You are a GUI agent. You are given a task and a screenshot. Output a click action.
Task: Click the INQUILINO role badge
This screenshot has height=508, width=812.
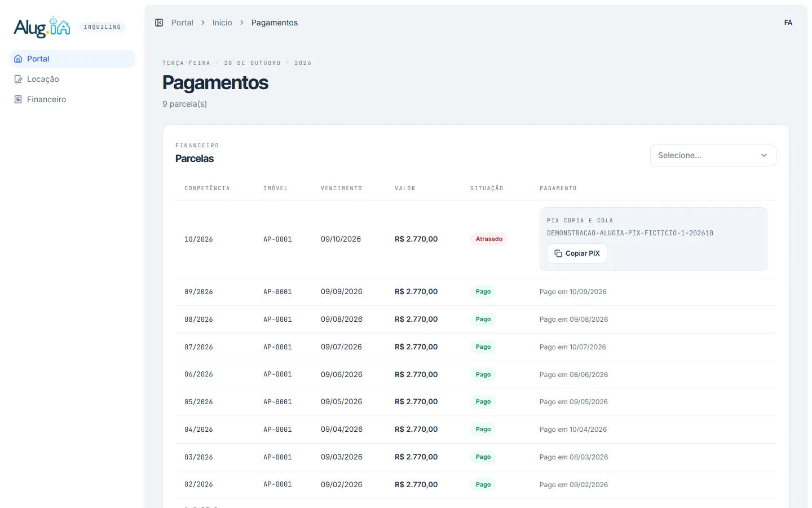point(102,27)
